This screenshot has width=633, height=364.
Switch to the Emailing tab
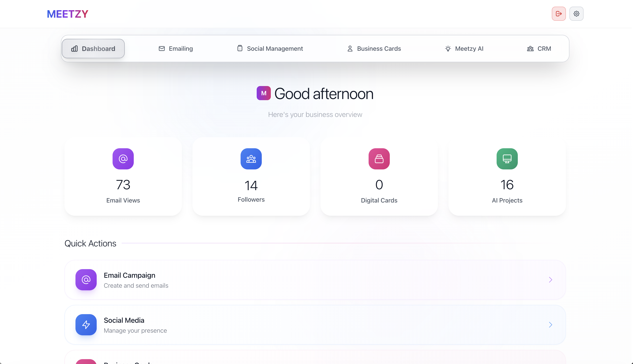(175, 49)
